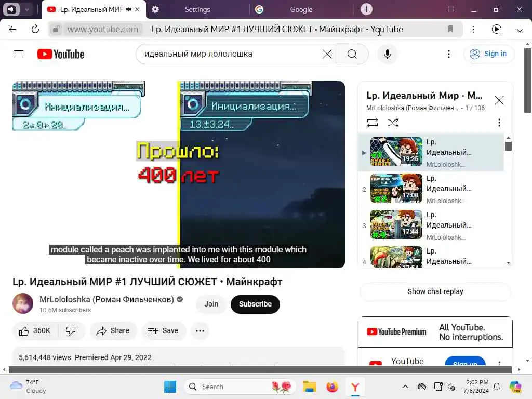Toggle browser sound icon at top-left
532x399 pixels.
tap(11, 9)
